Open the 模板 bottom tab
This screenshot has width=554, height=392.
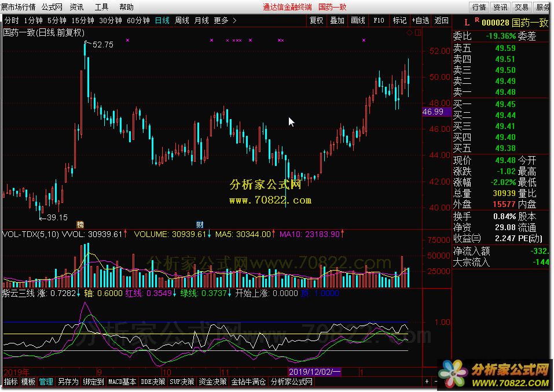tap(28, 382)
